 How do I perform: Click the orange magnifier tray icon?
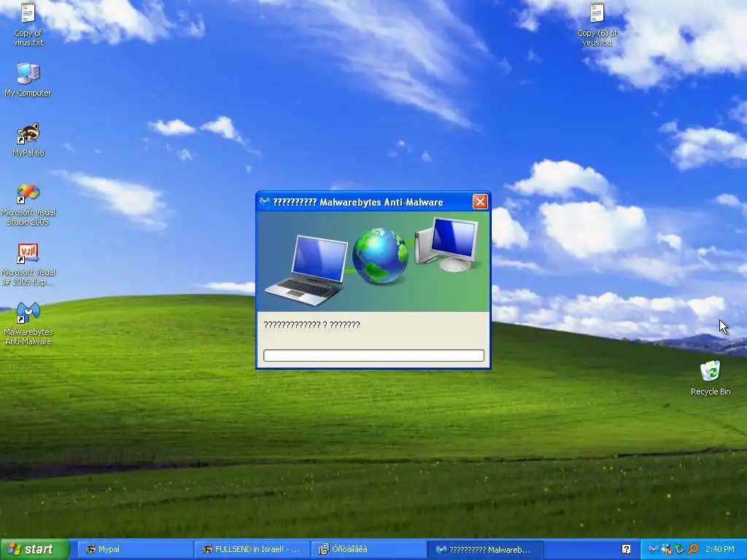point(693,549)
